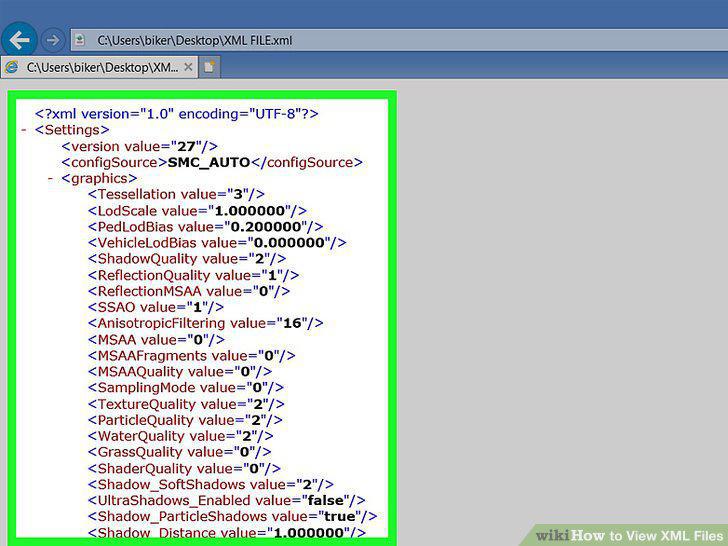728x546 pixels.
Task: Click the xml version declaration line
Action: click(x=176, y=114)
